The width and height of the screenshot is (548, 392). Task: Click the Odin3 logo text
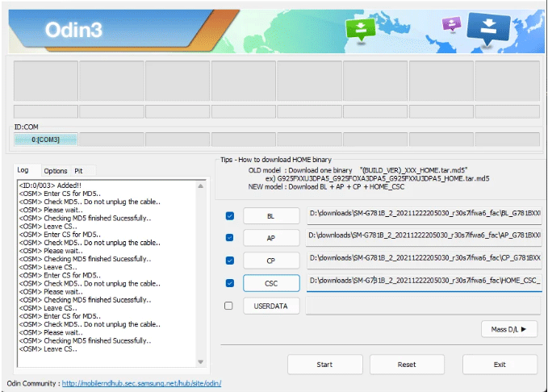[x=73, y=30]
